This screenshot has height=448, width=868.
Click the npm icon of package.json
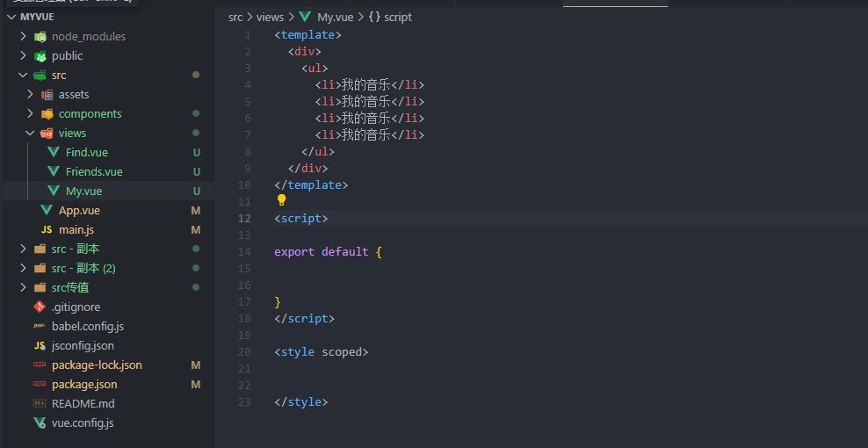click(x=40, y=385)
